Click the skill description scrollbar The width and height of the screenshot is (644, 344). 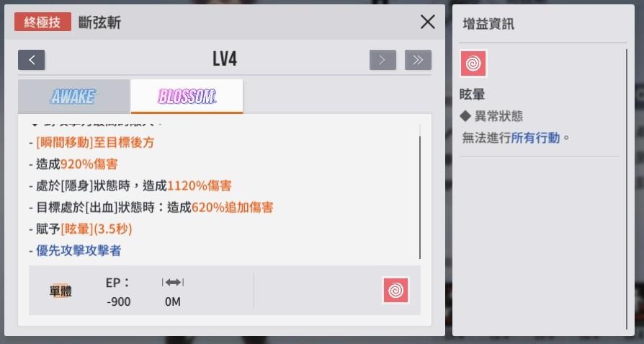pyautogui.click(x=420, y=198)
